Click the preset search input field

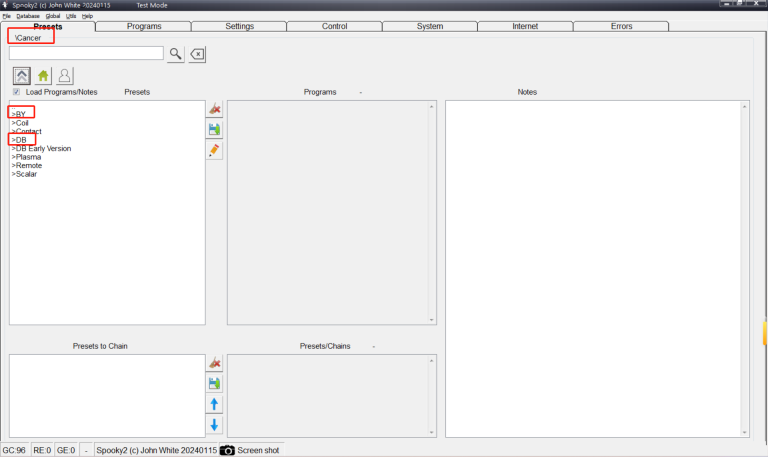pos(85,54)
